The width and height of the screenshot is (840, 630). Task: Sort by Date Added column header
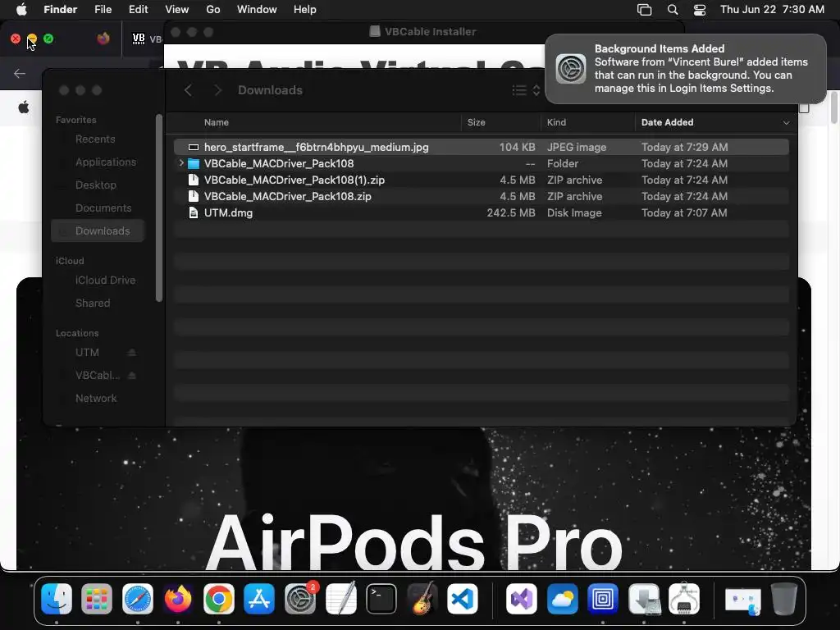point(667,123)
